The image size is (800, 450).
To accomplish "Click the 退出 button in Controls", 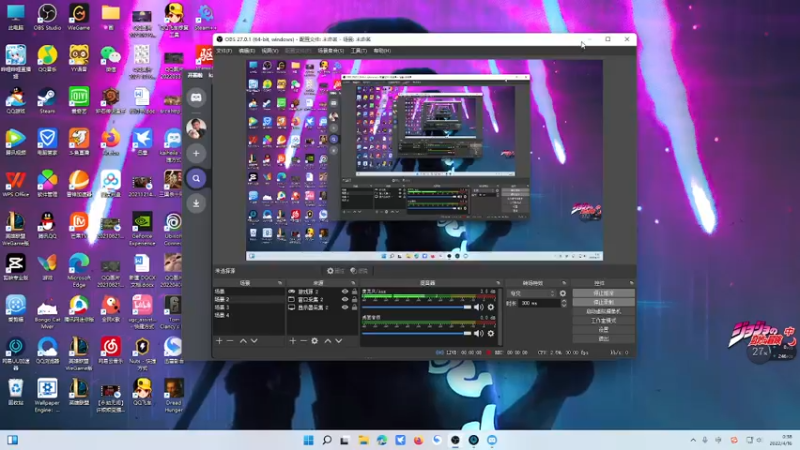I will [x=604, y=339].
